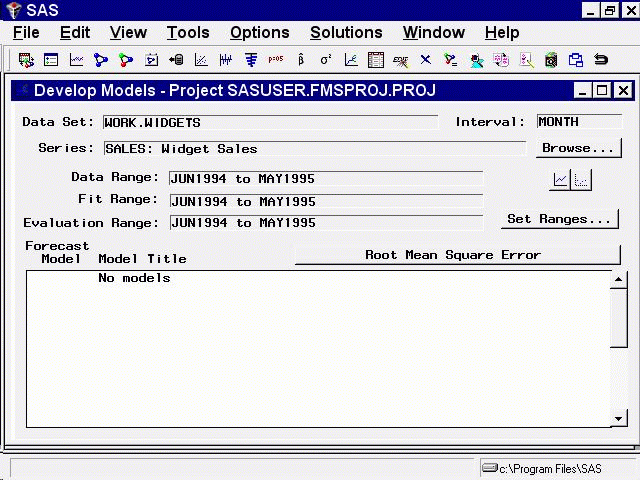
Task: Minimize the Develop Models window
Action: tap(582, 90)
